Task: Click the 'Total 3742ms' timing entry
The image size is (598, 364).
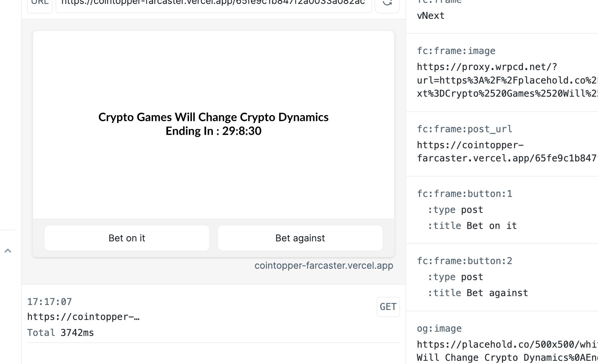Action: [61, 333]
